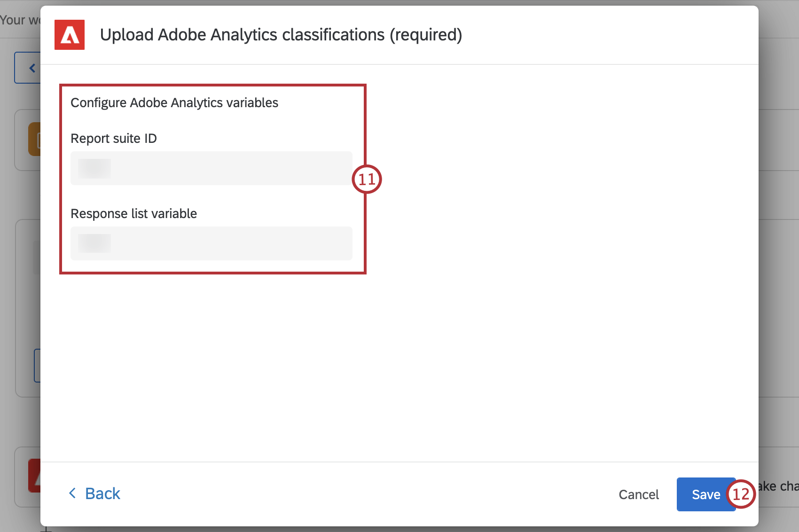Save the Adobe Analytics variables configuration
This screenshot has width=799, height=532.
coord(705,494)
